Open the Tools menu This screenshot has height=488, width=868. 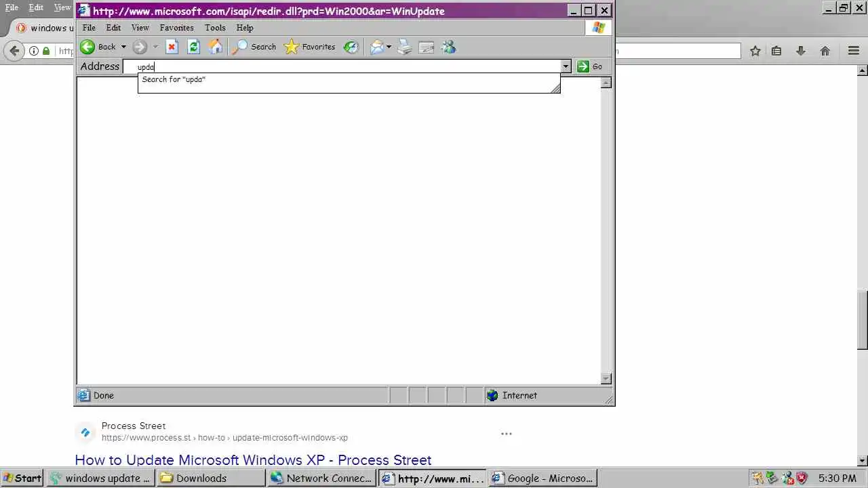pos(215,28)
